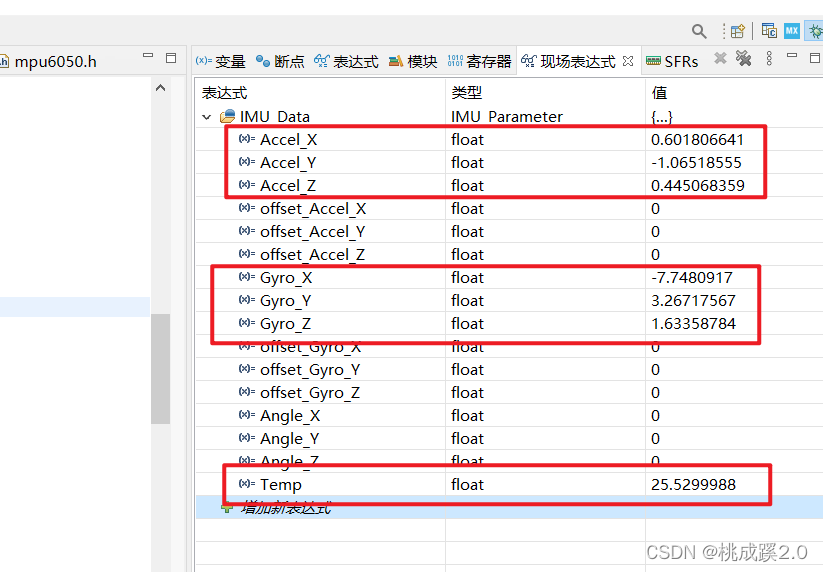
Task: Open the SFRs tab
Action: click(672, 61)
